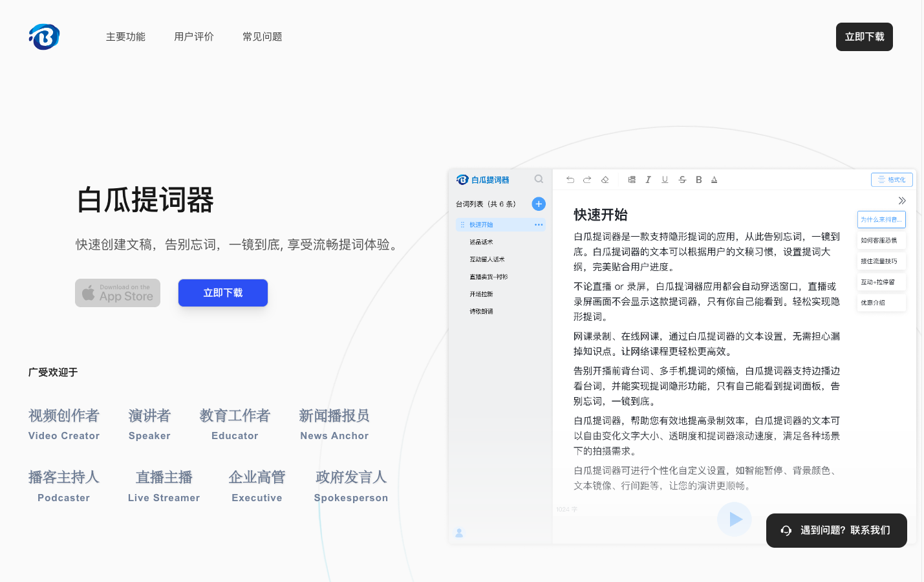Toggle underline formatting
The image size is (924, 582).
665,180
